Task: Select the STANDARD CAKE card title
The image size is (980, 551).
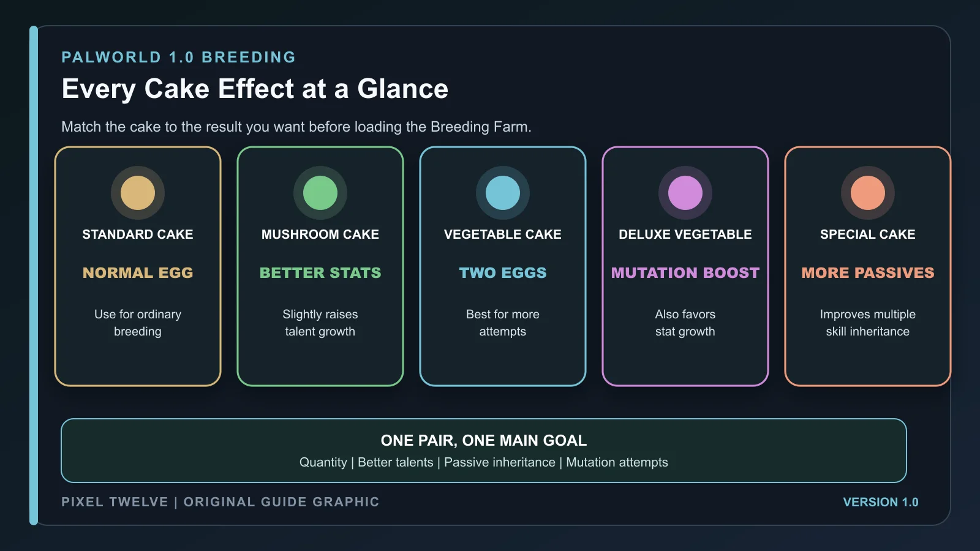Action: pyautogui.click(x=138, y=234)
